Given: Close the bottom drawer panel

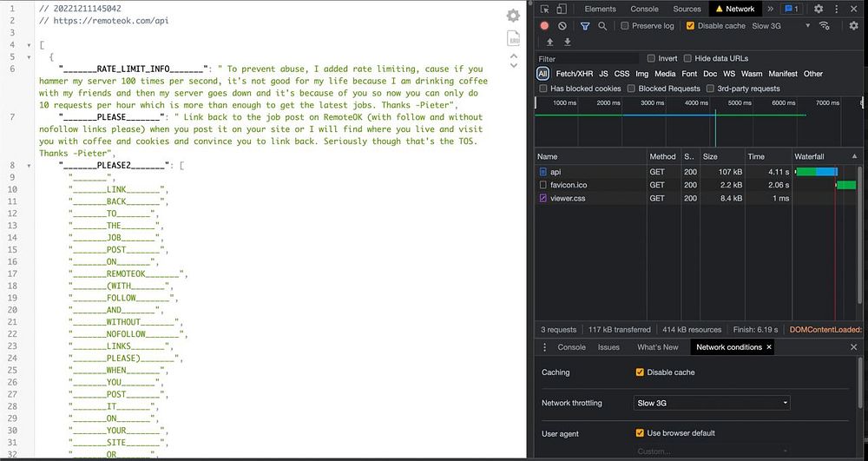Looking at the screenshot, I should pyautogui.click(x=853, y=347).
